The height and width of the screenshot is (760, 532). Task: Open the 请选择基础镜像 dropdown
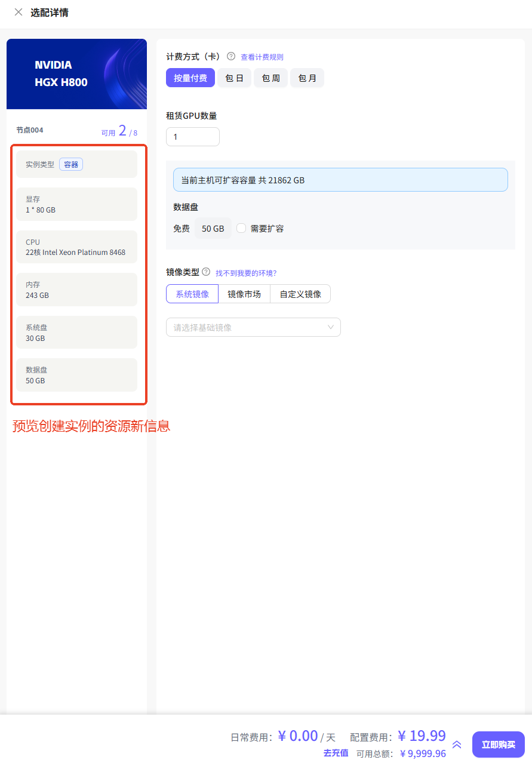pos(253,327)
